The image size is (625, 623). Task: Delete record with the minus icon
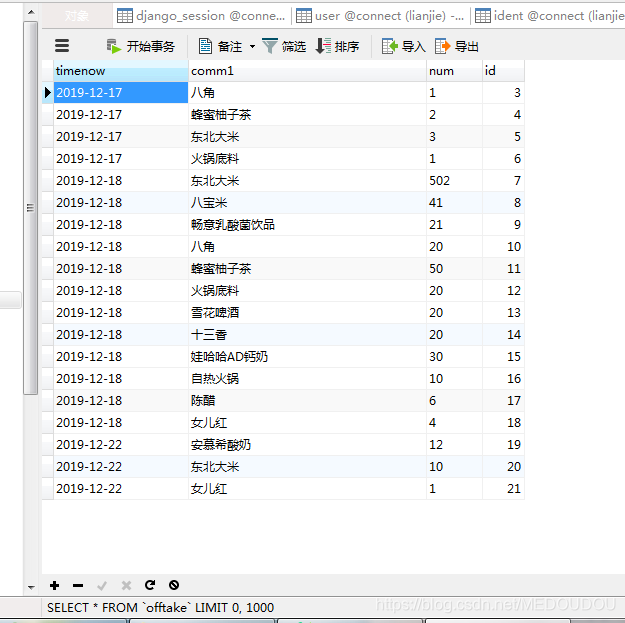coord(78,585)
